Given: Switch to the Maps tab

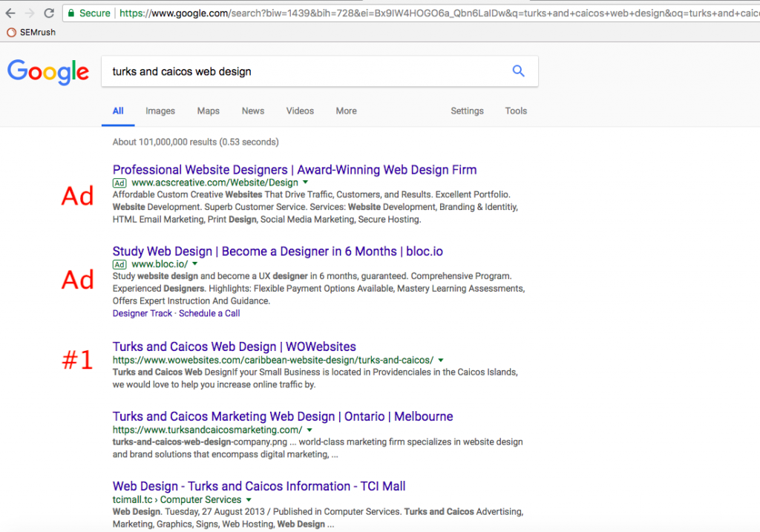Looking at the screenshot, I should pyautogui.click(x=208, y=111).
